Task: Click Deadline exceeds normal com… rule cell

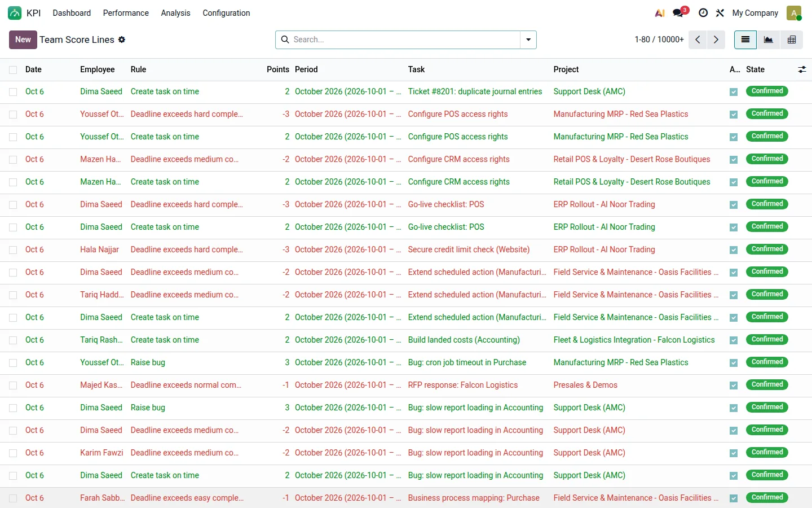Action: (186, 385)
